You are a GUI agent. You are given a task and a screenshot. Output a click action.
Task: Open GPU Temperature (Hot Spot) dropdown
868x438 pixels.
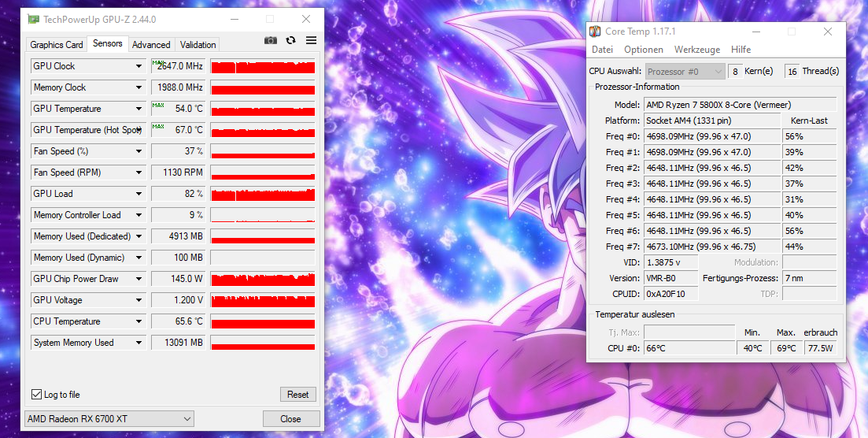pos(139,130)
